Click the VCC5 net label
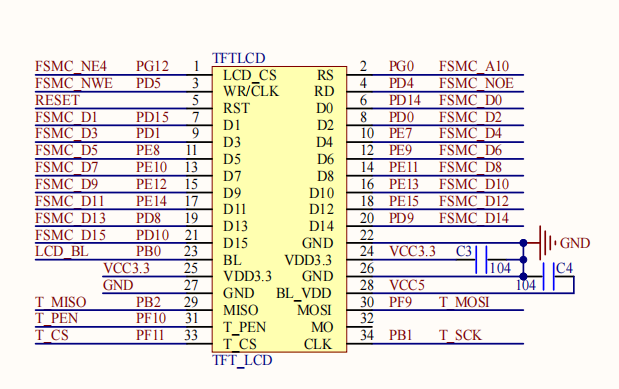This screenshot has width=619, height=389. pyautogui.click(x=407, y=285)
